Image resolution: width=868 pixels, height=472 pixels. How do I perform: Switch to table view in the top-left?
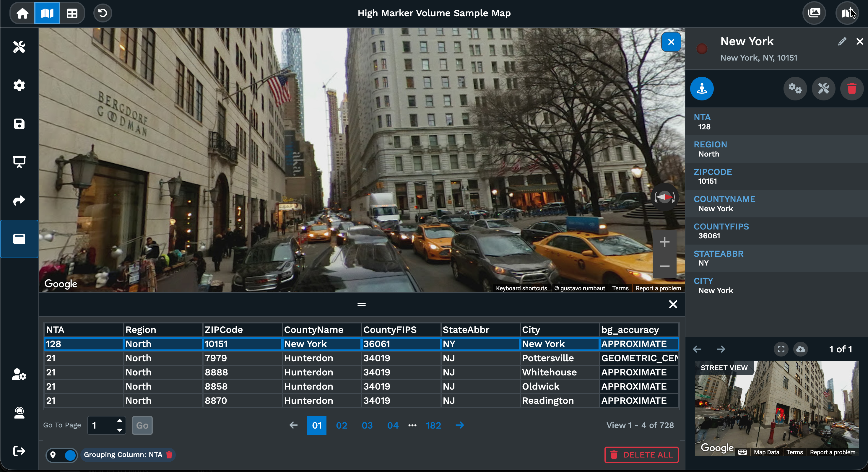72,13
